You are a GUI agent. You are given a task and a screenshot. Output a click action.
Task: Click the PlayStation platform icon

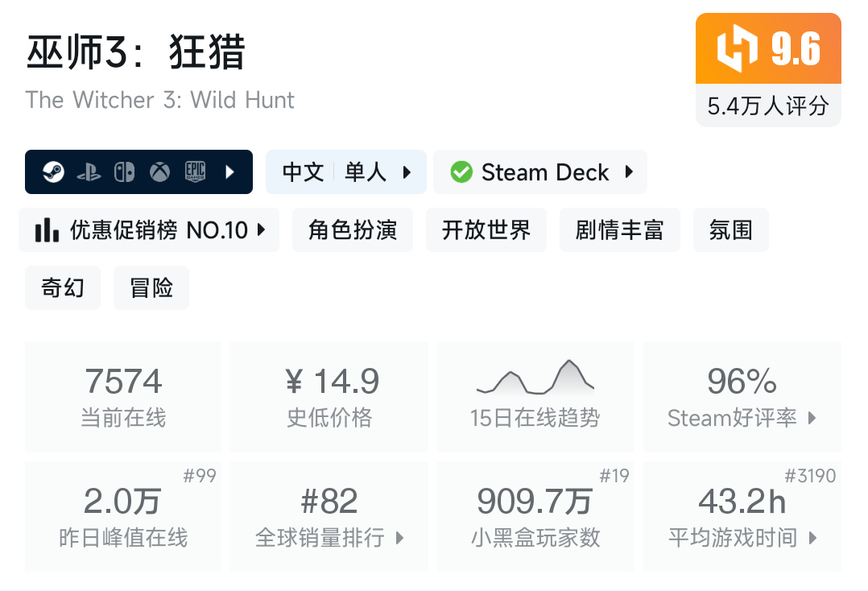pyautogui.click(x=89, y=172)
